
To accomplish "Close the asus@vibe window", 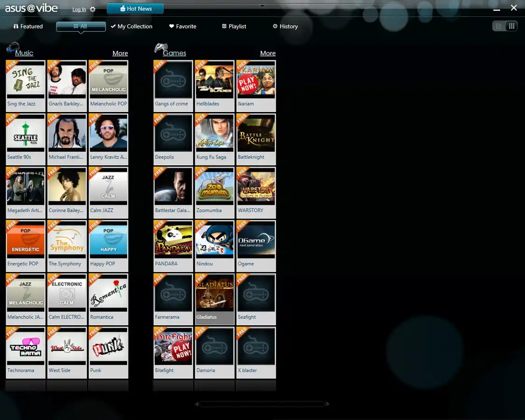I will (x=514, y=8).
